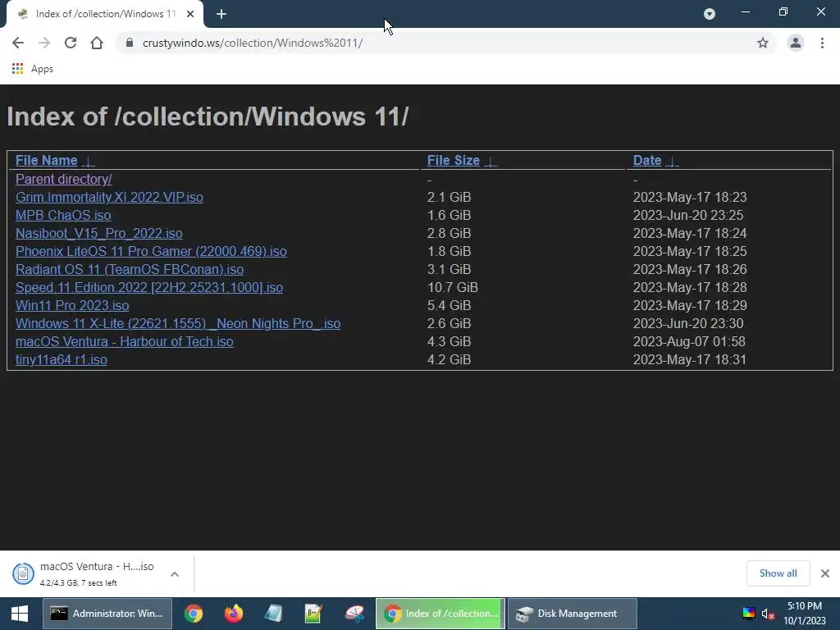The image size is (840, 630).
Task: Launch Chrome from the taskbar pinned icon
Action: pos(194,614)
